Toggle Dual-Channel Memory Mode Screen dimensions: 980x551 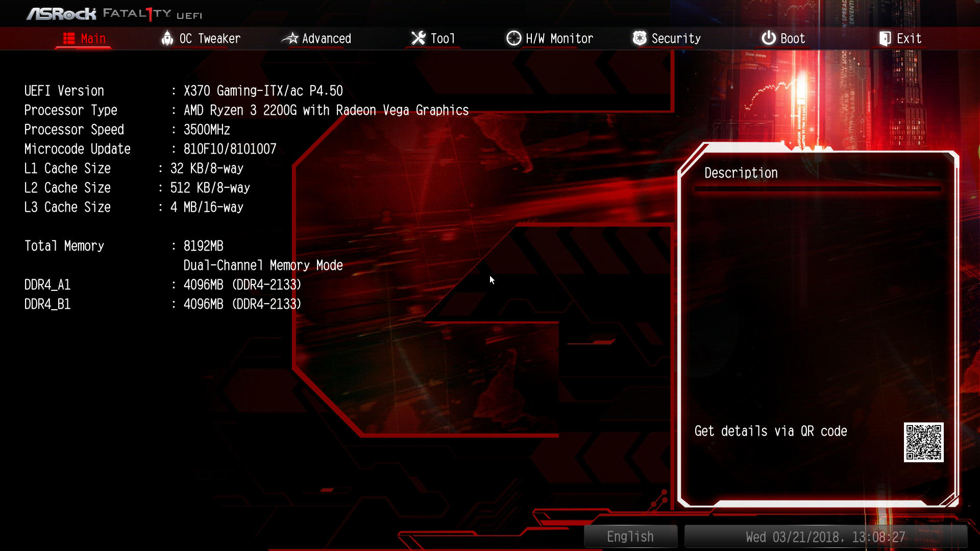(x=263, y=264)
